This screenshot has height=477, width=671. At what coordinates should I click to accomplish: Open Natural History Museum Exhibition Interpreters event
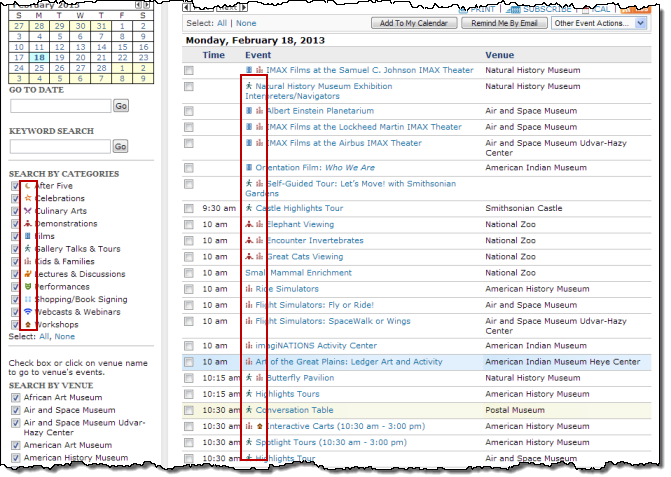(318, 91)
